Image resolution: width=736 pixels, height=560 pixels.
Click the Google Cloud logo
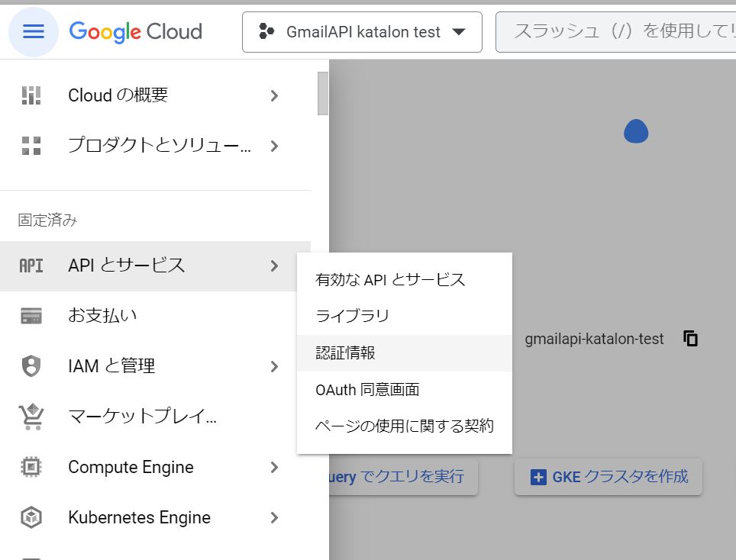(x=135, y=32)
